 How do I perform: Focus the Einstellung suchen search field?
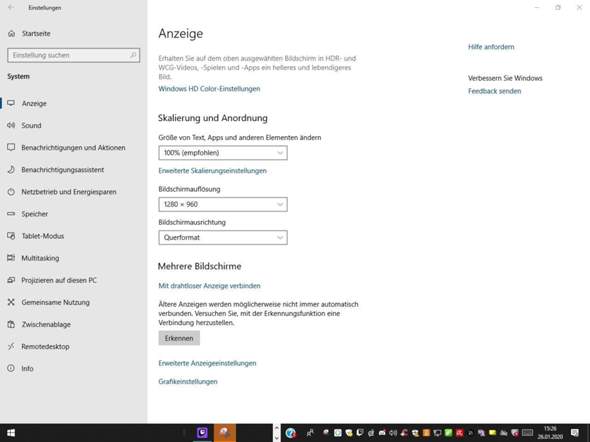click(73, 55)
